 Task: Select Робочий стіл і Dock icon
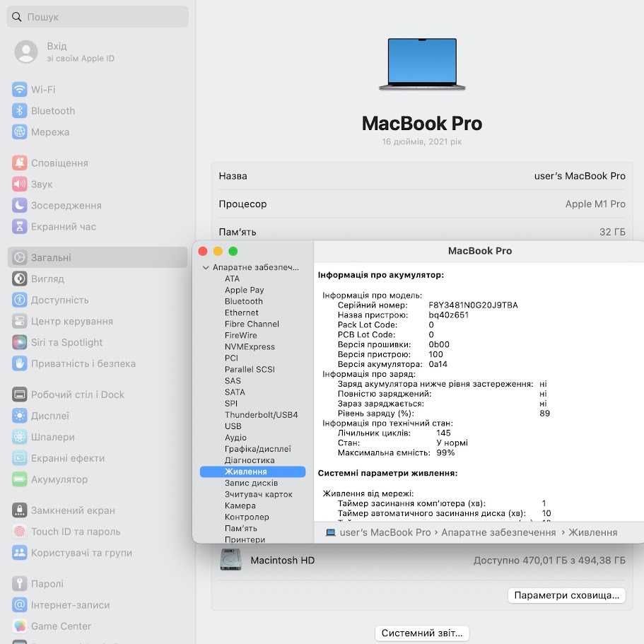click(19, 394)
